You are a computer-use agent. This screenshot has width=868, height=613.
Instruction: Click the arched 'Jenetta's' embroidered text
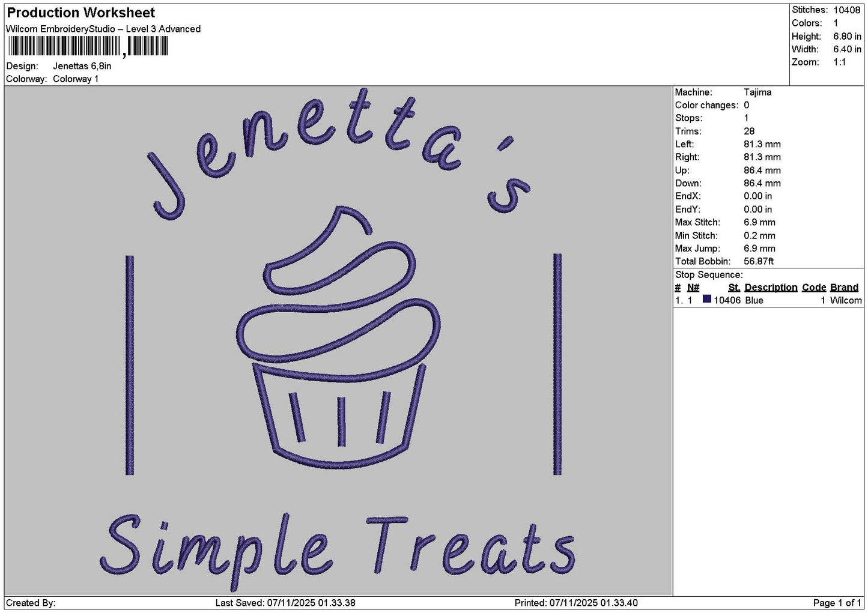(x=340, y=155)
